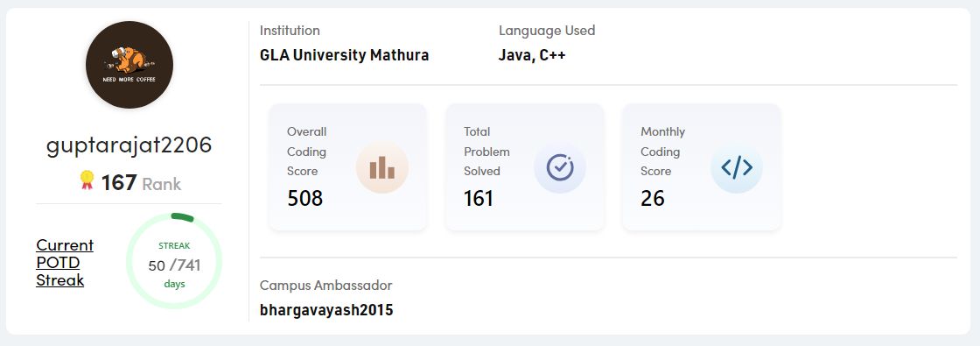Select the GLA University Mathura institution name

[x=345, y=55]
